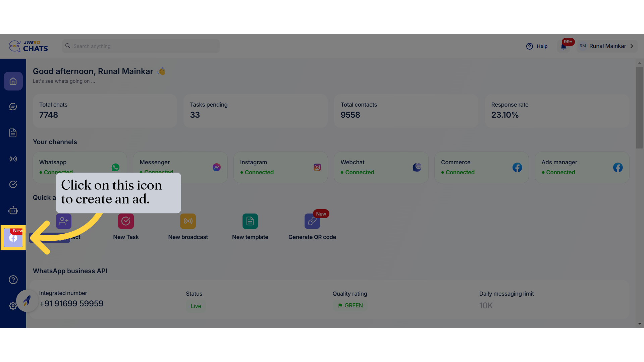Click the page vertical scrollbar thumb
Viewport: 644px width, 362px height.
coord(640,107)
